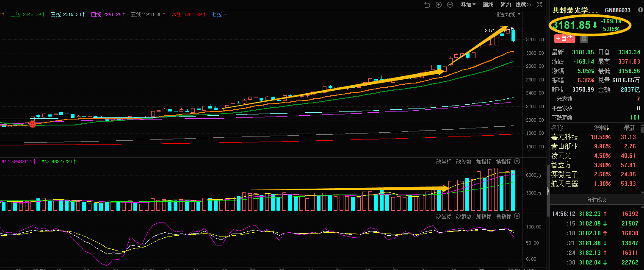
Task: Click the undo arrow icon in chart toolbar
Action: pyautogui.click(x=427, y=5)
